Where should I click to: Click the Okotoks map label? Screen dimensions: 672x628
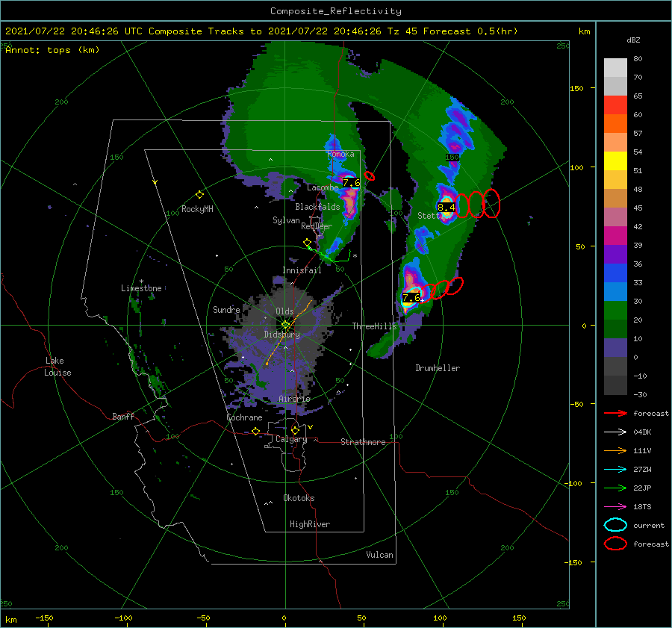click(x=299, y=498)
